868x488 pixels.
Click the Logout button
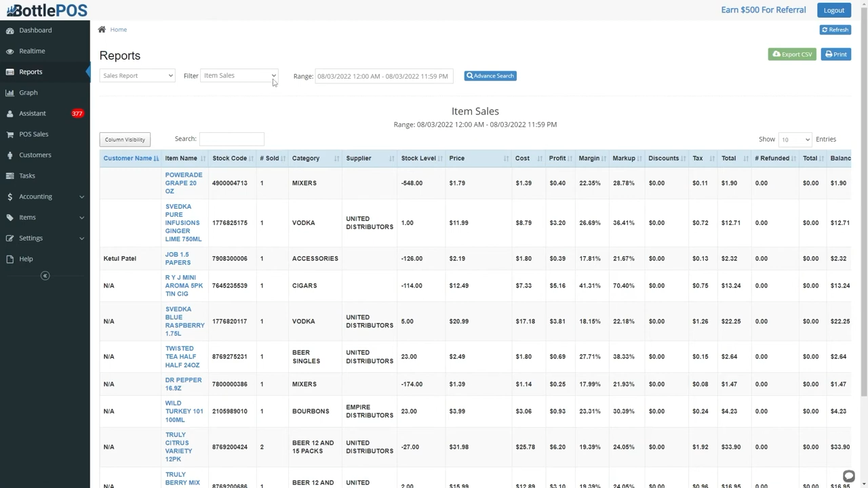tap(834, 10)
